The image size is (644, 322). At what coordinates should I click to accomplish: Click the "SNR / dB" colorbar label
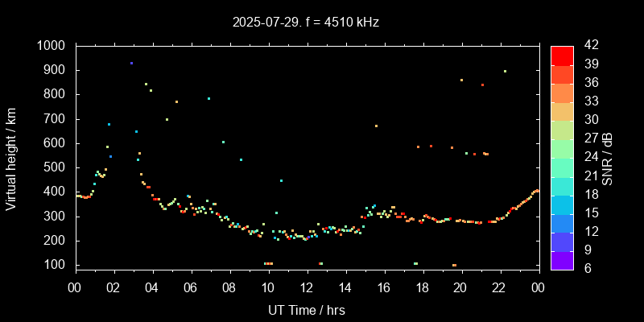point(609,158)
